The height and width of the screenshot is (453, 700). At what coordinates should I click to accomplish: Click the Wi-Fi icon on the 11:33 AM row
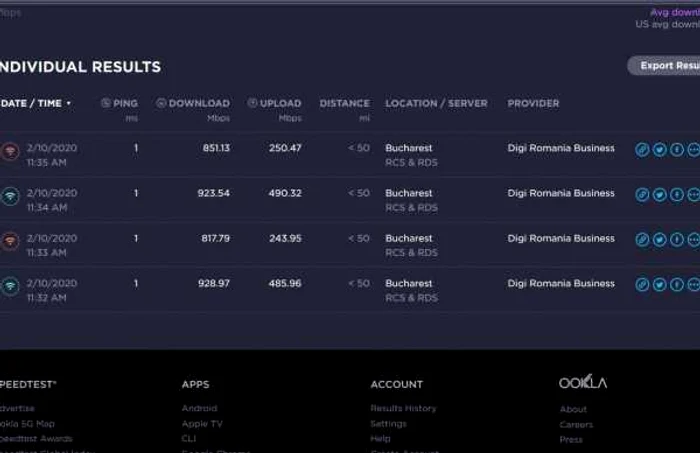pyautogui.click(x=10, y=241)
